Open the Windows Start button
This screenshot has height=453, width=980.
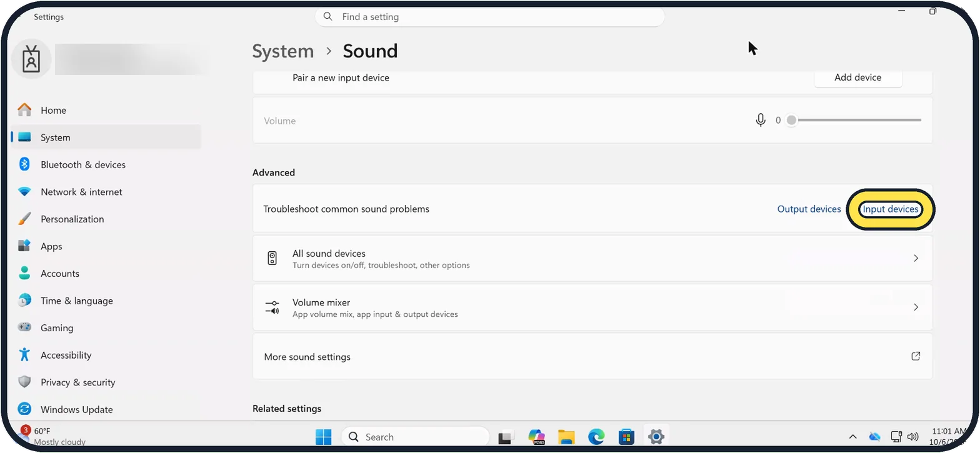pos(324,437)
